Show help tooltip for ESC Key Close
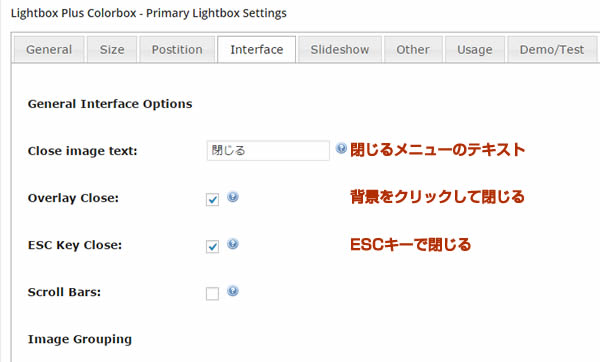The image size is (600, 362). coord(233,244)
